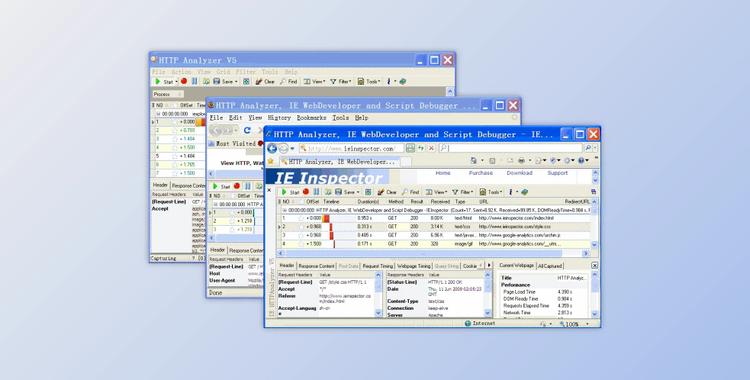Open Save dropdown arrow in IE window toolbar
The image size is (750, 380).
[x=358, y=192]
